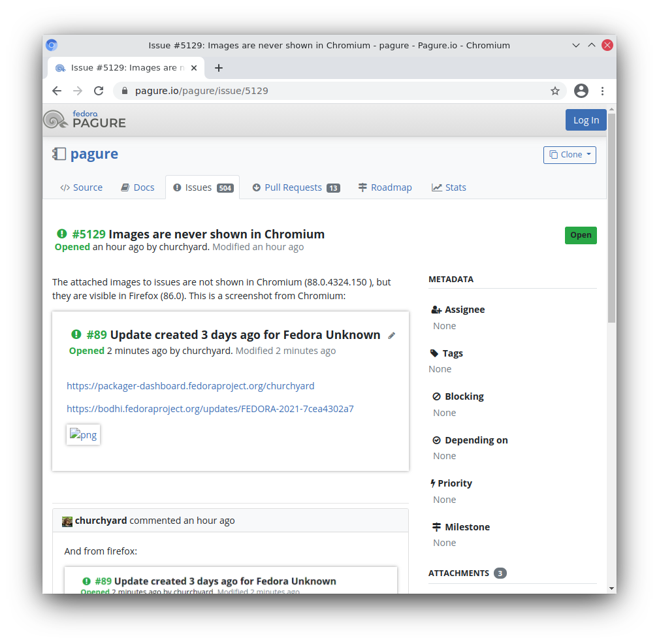Click the browser forward arrow
This screenshot has width=659, height=644.
pos(78,91)
